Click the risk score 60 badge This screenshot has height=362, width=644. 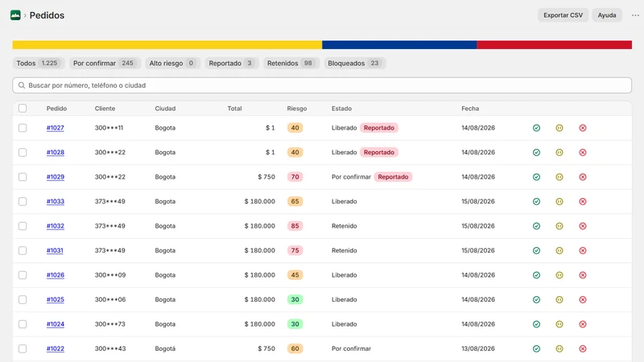(x=295, y=348)
